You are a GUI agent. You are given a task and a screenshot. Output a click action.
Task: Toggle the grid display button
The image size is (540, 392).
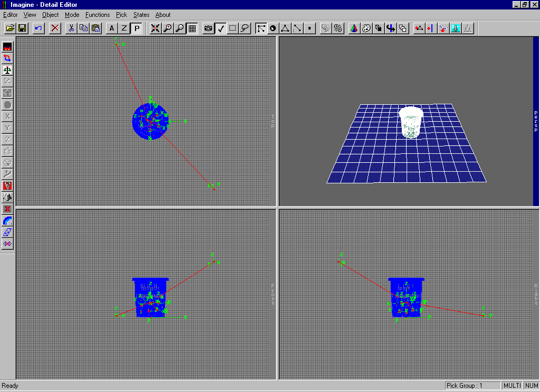point(192,28)
